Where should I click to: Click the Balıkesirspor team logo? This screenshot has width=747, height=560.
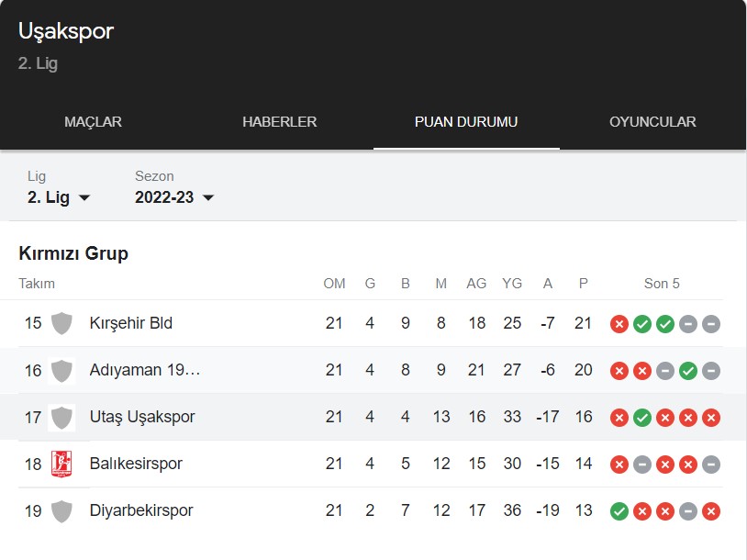click(61, 464)
